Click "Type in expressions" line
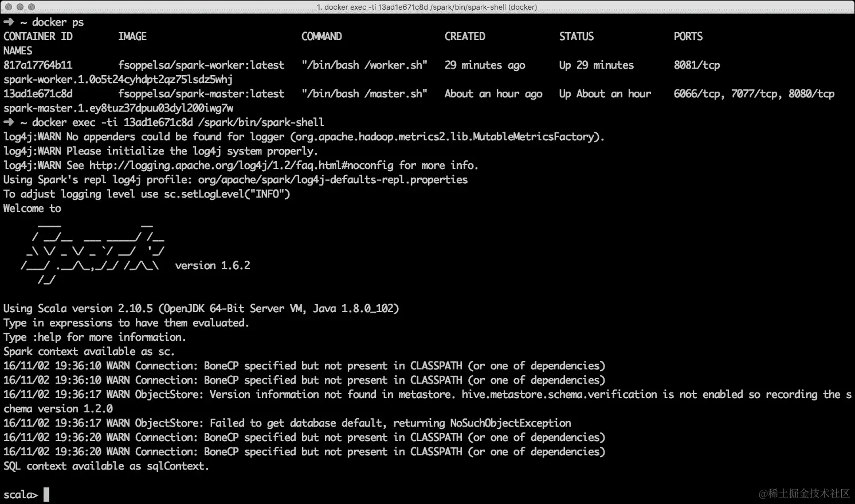This screenshot has height=504, width=855. click(127, 322)
